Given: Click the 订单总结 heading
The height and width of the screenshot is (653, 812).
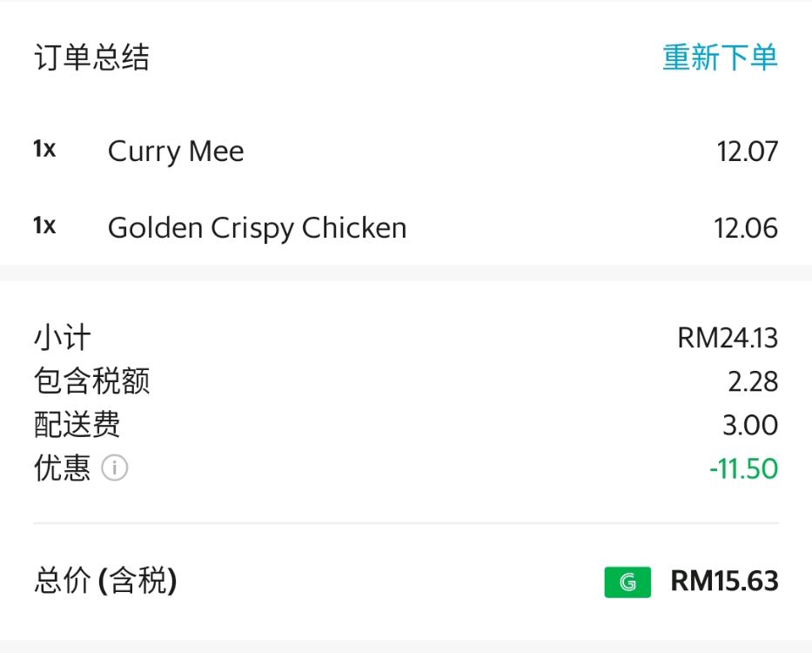Looking at the screenshot, I should pyautogui.click(x=91, y=57).
